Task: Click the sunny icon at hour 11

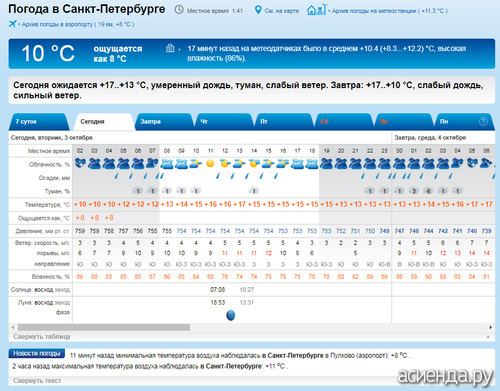Action: point(210,164)
